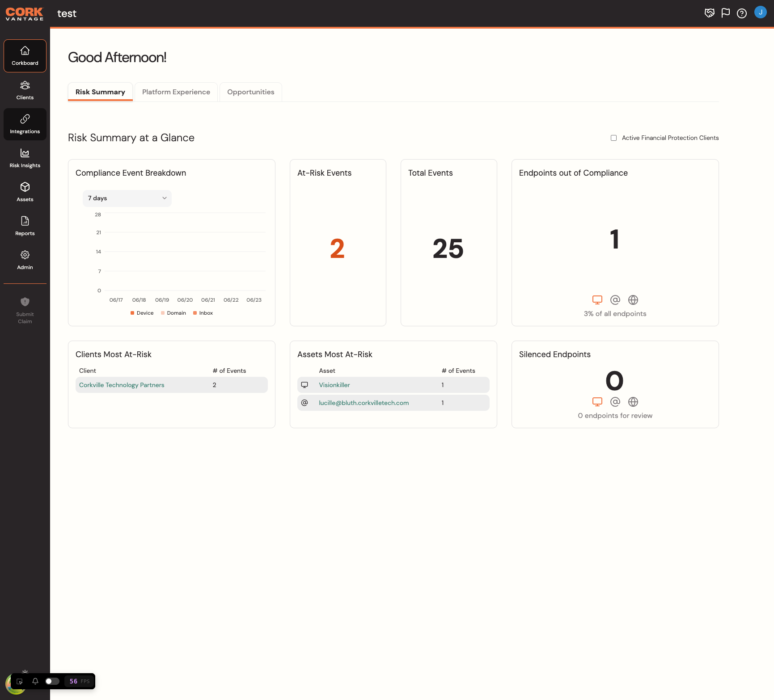The height and width of the screenshot is (700, 774).
Task: Open the Reports section
Action: click(x=25, y=226)
